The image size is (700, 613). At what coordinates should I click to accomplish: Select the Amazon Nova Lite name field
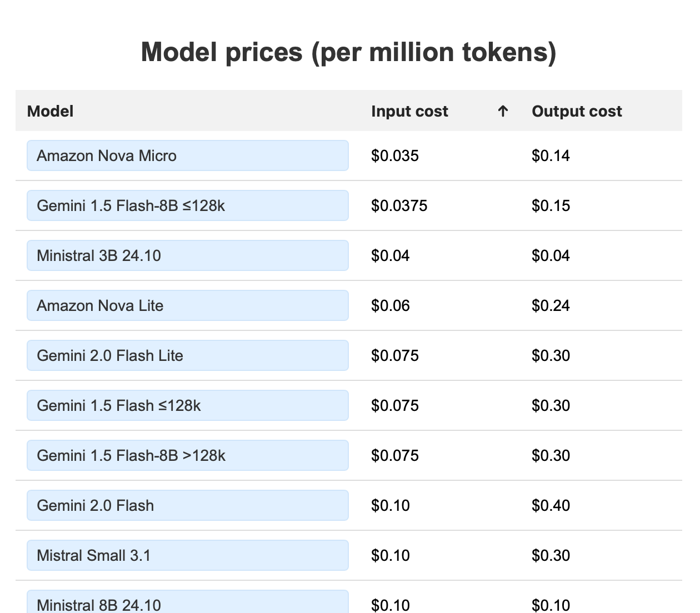(188, 305)
